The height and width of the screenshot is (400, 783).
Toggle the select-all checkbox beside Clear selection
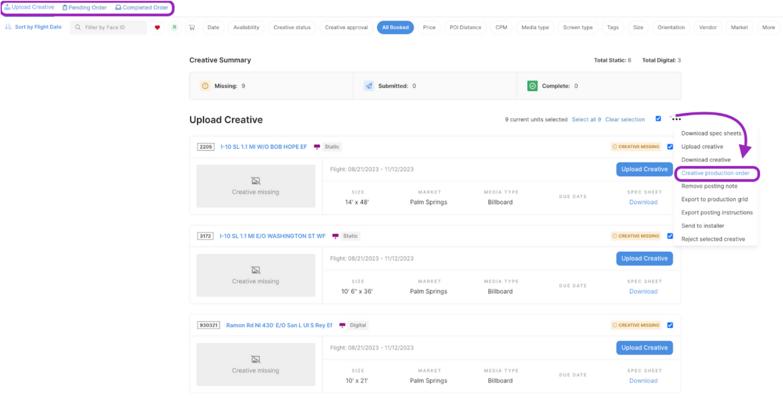pyautogui.click(x=658, y=119)
